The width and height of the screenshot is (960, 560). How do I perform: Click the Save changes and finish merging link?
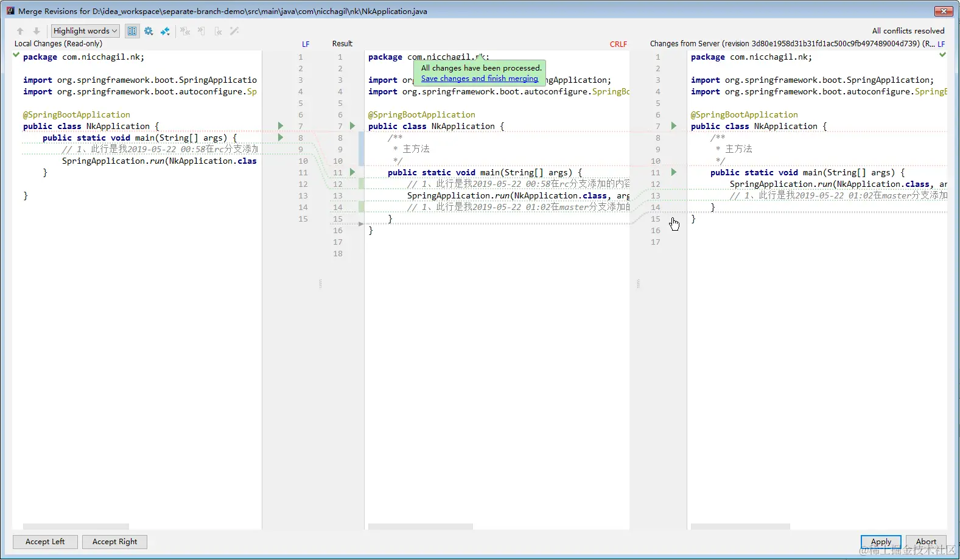(480, 79)
